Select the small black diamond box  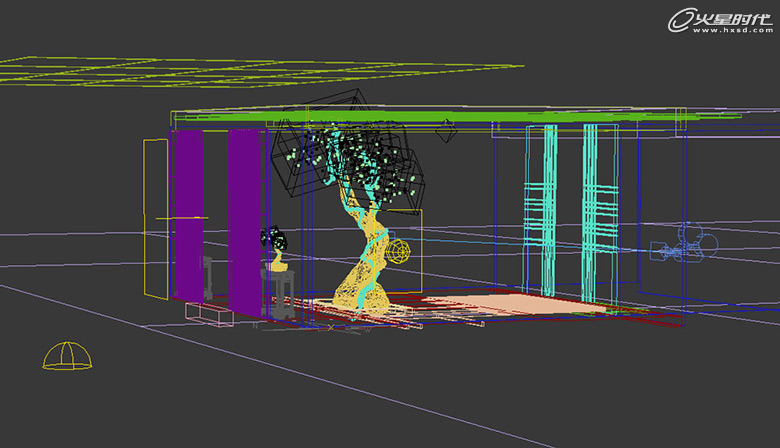click(x=446, y=131)
